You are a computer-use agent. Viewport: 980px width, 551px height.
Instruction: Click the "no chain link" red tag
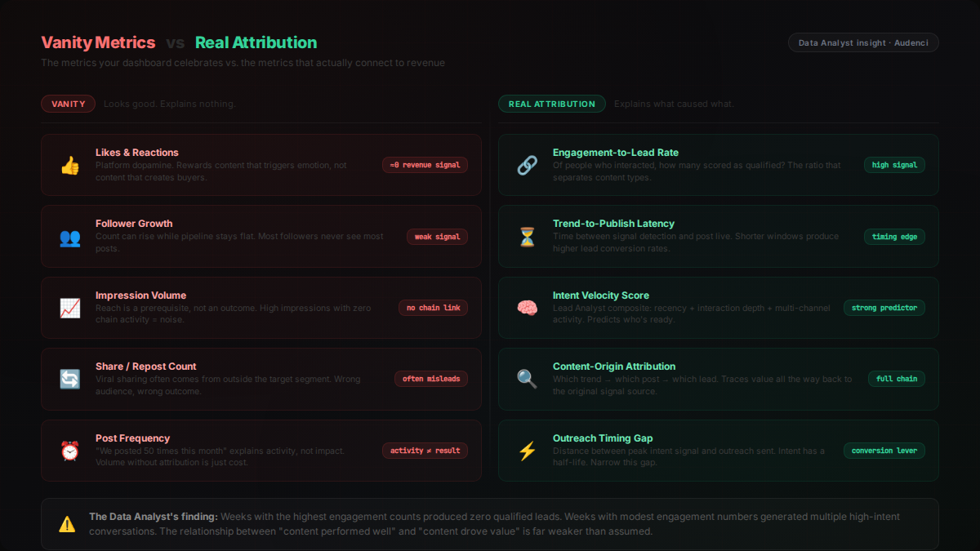(433, 308)
